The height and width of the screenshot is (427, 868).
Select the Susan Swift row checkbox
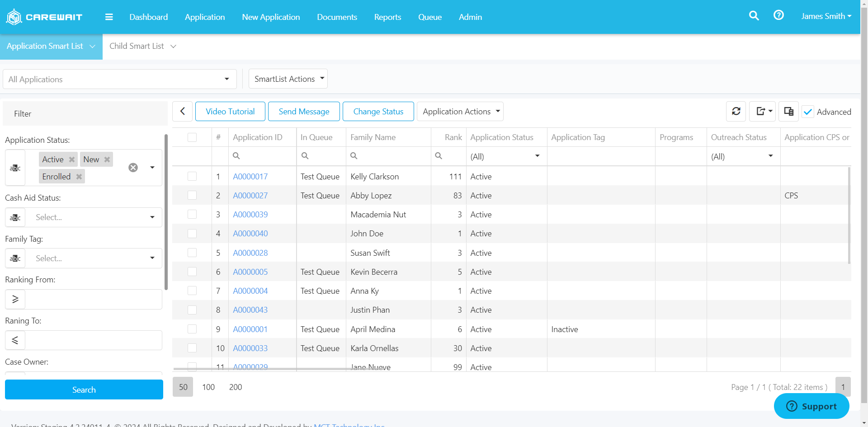[x=192, y=253]
